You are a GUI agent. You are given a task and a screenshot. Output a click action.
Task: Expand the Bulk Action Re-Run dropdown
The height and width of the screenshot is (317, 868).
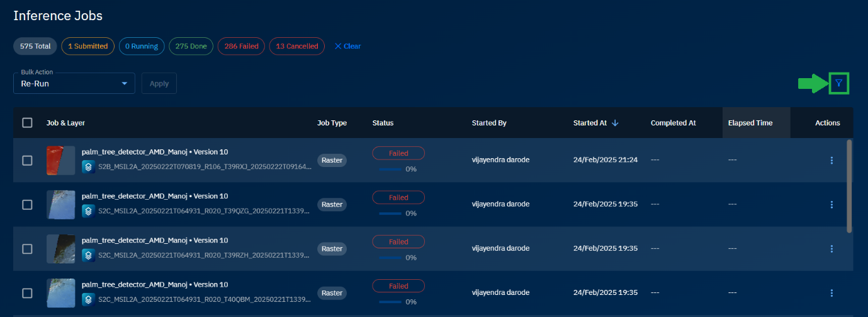pos(124,83)
